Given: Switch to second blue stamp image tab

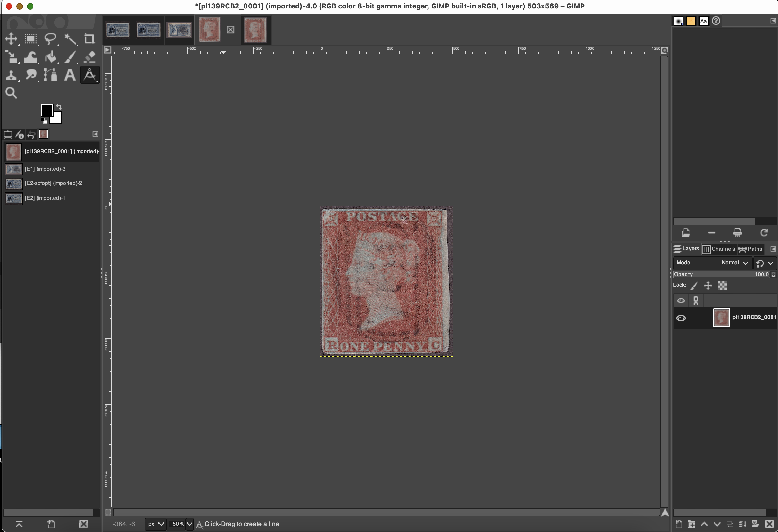Looking at the screenshot, I should click(149, 30).
